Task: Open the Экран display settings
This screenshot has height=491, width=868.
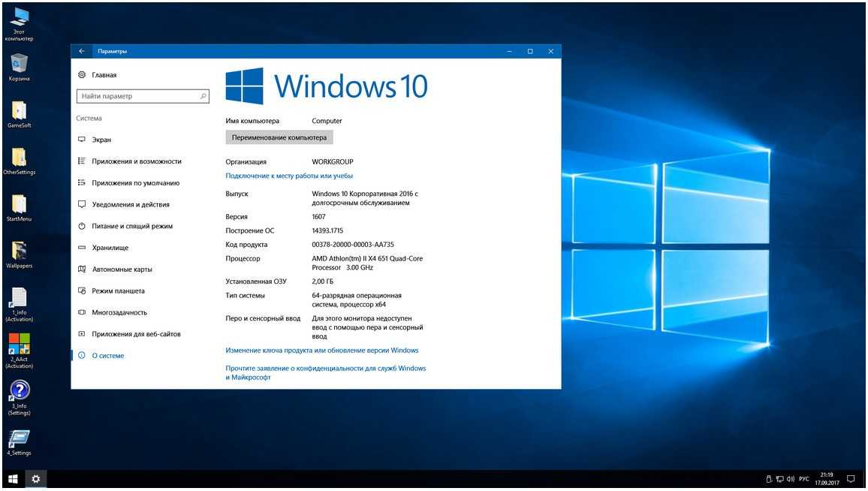Action: click(x=101, y=140)
